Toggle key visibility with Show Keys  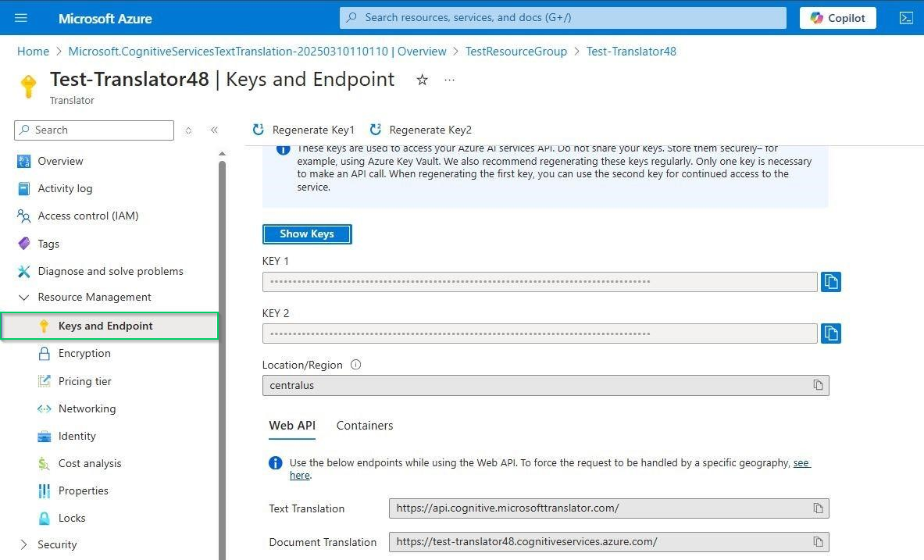pyautogui.click(x=307, y=234)
